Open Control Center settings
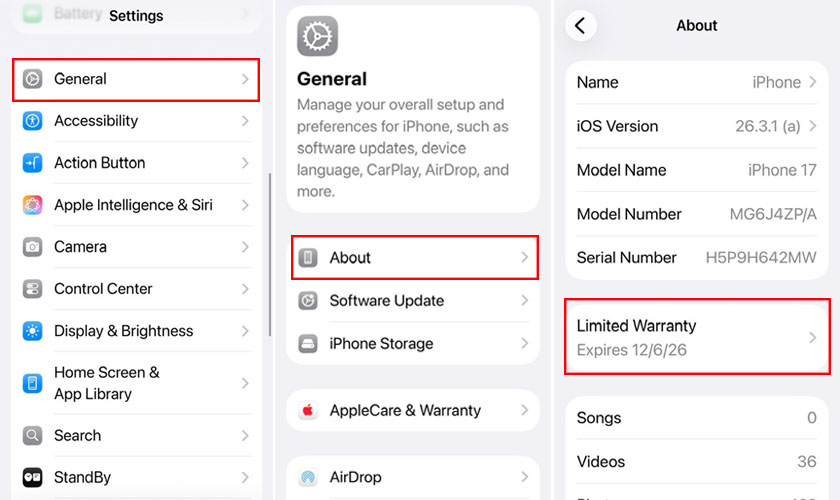Image resolution: width=840 pixels, height=500 pixels. pyautogui.click(x=136, y=289)
